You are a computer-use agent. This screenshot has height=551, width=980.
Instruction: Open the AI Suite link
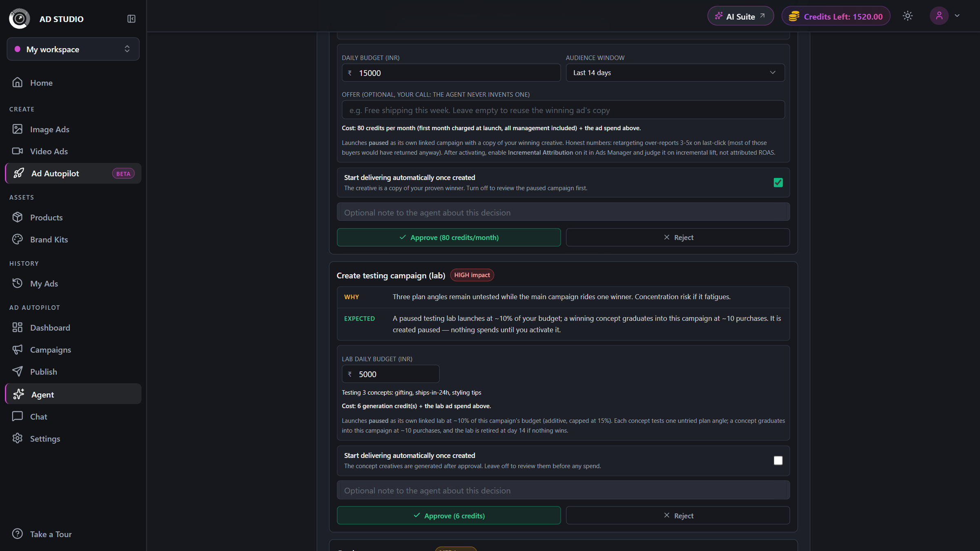tap(740, 16)
